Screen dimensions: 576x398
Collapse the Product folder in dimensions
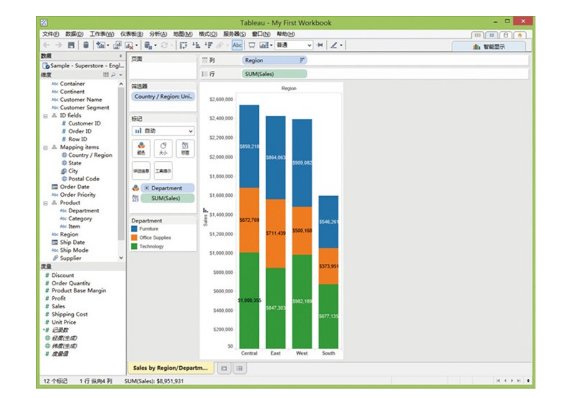(46, 203)
